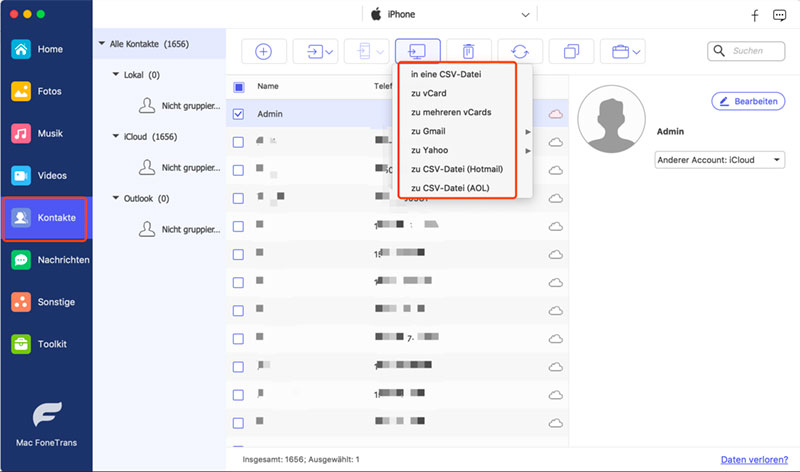The height and width of the screenshot is (472, 800).
Task: Go to the Musik section
Action: coord(46,134)
